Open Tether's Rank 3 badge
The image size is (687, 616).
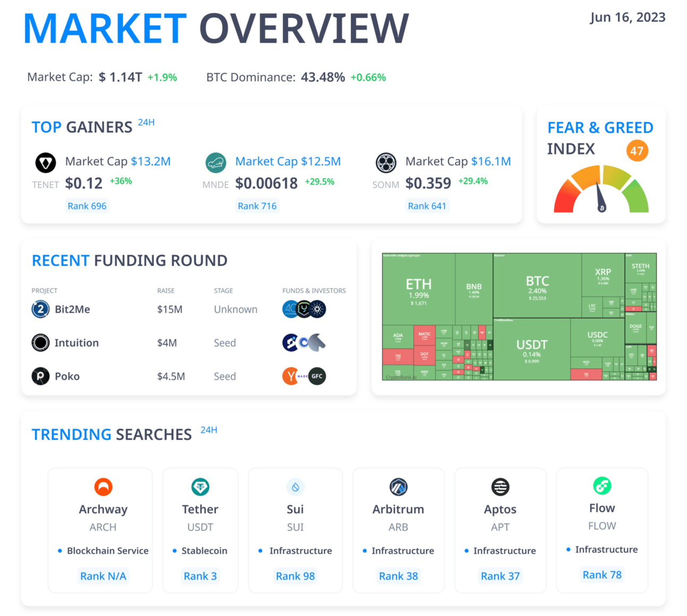(x=200, y=576)
